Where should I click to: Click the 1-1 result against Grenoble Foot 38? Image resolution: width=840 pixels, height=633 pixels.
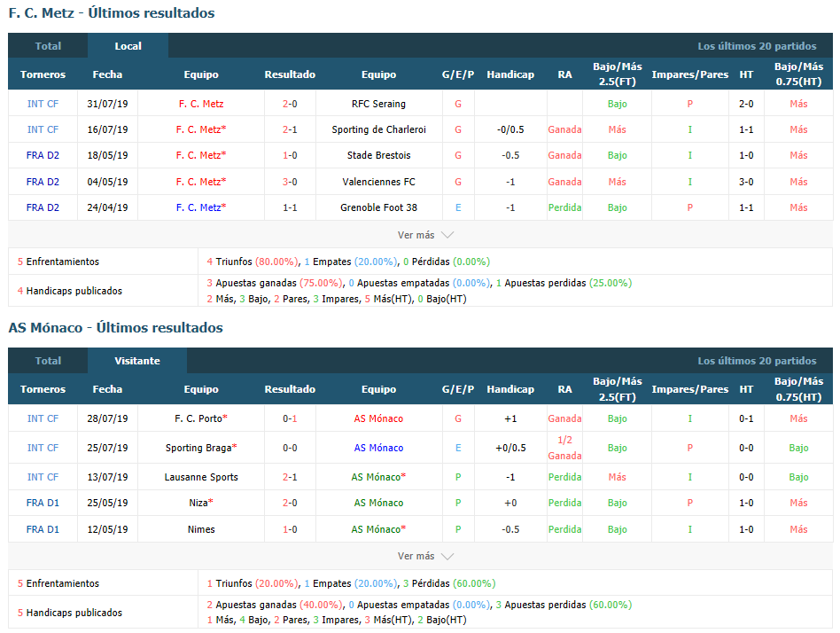coord(290,207)
